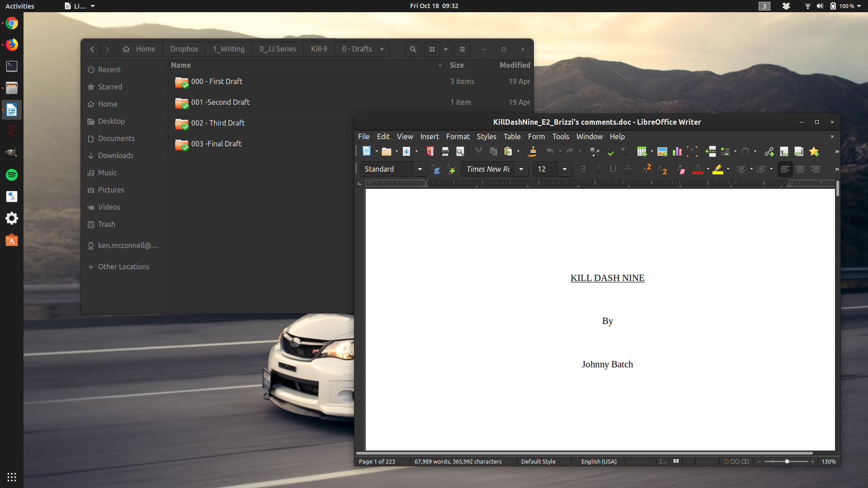The height and width of the screenshot is (488, 868).
Task: Click the Export as PDF icon
Action: tap(430, 152)
